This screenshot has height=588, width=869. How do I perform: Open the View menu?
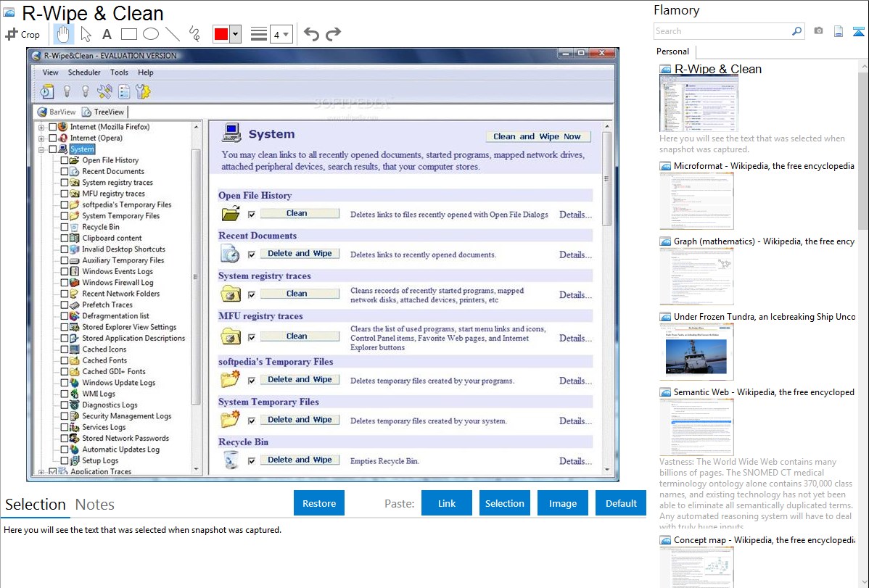coord(51,72)
